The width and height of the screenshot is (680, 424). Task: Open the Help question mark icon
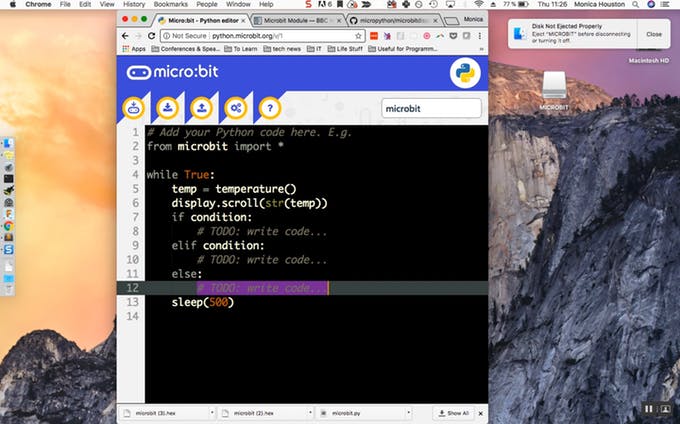(x=270, y=108)
